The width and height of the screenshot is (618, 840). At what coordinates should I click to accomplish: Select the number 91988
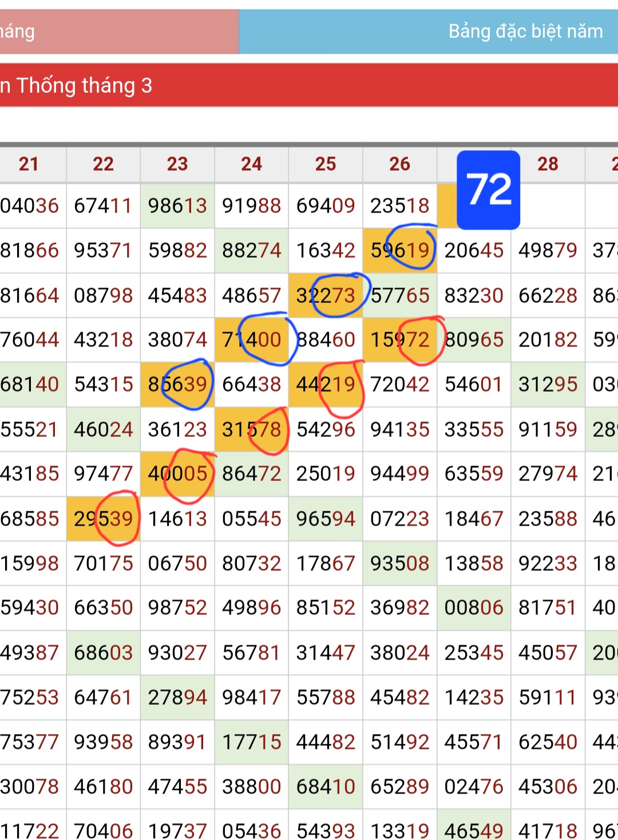point(252,206)
